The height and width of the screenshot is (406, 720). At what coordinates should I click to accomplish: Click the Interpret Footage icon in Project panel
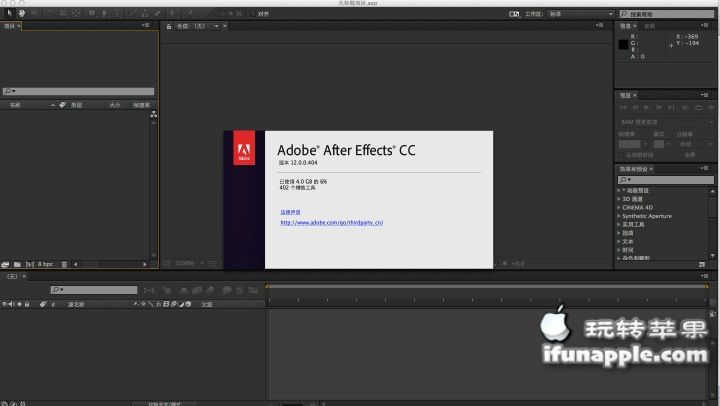coord(6,264)
